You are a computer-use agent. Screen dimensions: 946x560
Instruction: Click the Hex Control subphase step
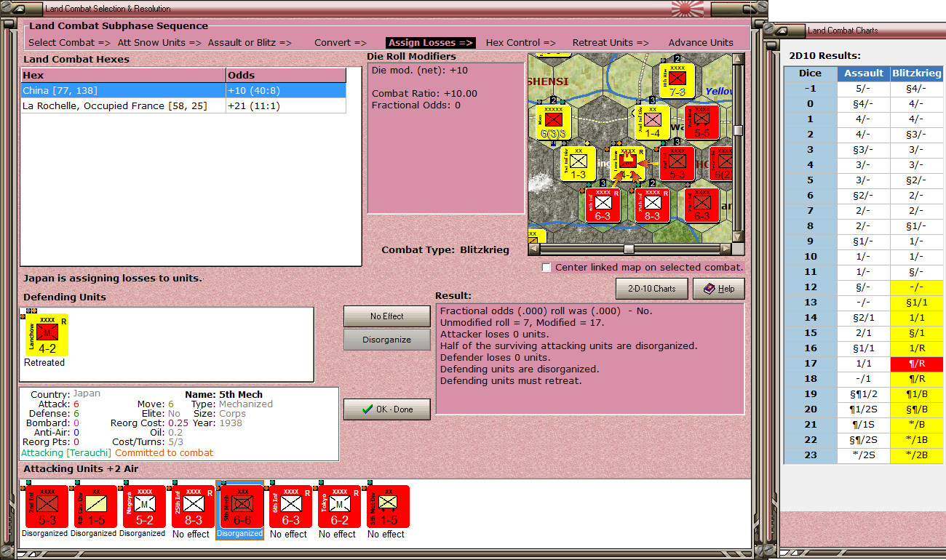pos(521,43)
